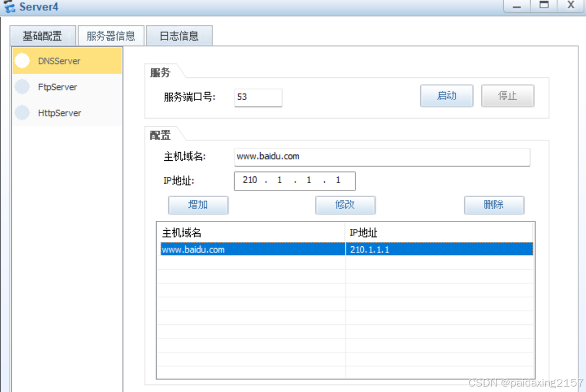Click the status circle next to DNSServer
The height and width of the screenshot is (392, 586).
pos(22,61)
